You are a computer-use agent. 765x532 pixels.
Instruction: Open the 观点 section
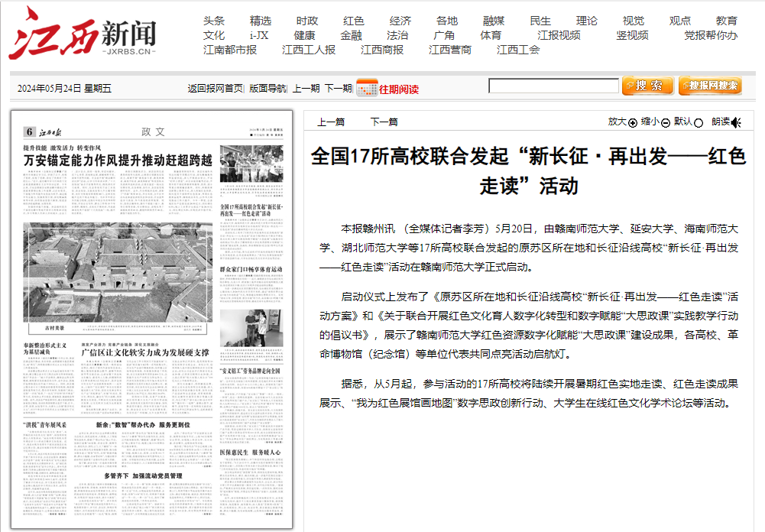680,21
